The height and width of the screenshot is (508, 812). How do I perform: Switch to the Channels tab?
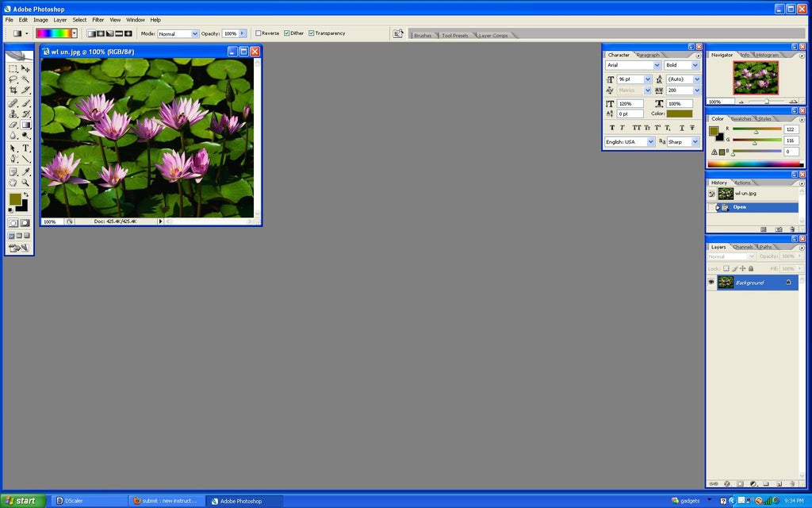click(x=742, y=248)
